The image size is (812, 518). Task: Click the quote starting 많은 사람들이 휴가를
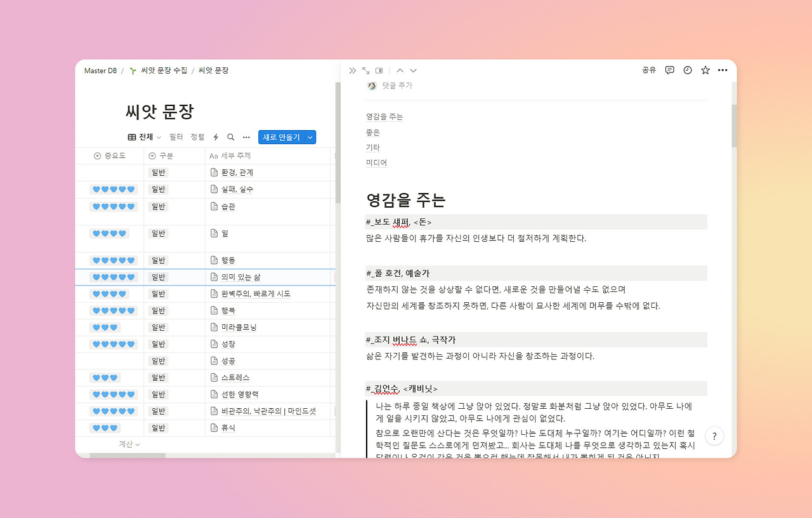pyautogui.click(x=476, y=239)
